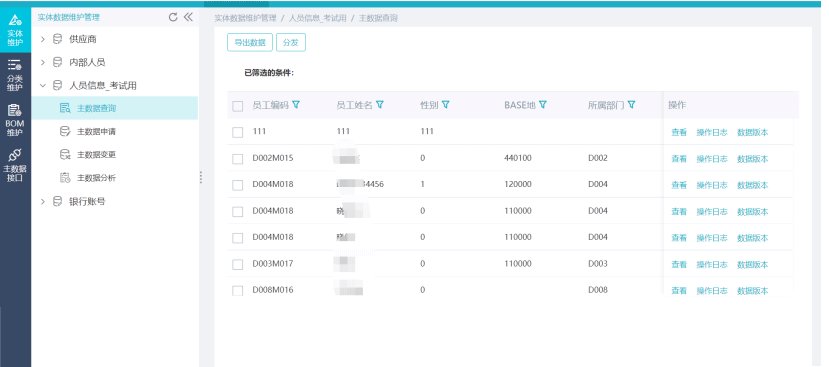Screen dimensions: 829x367
Task: Open 数据版本 for row D003M017
Action: (753, 264)
